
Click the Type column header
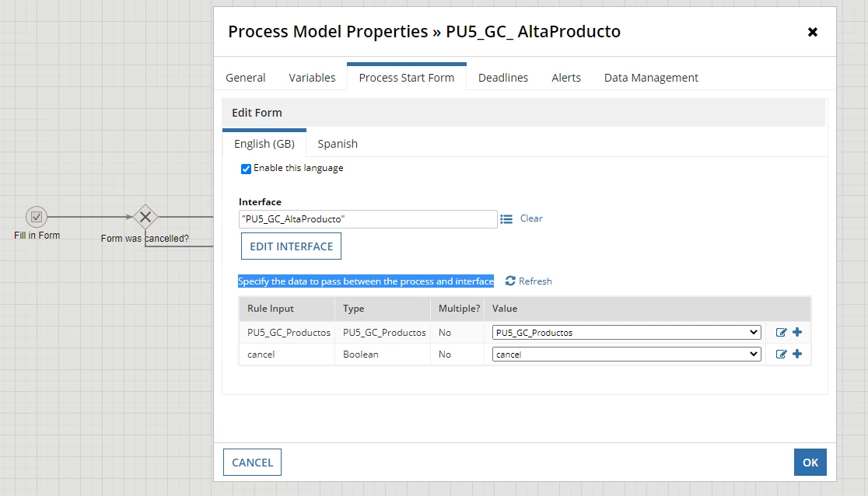pyautogui.click(x=383, y=309)
